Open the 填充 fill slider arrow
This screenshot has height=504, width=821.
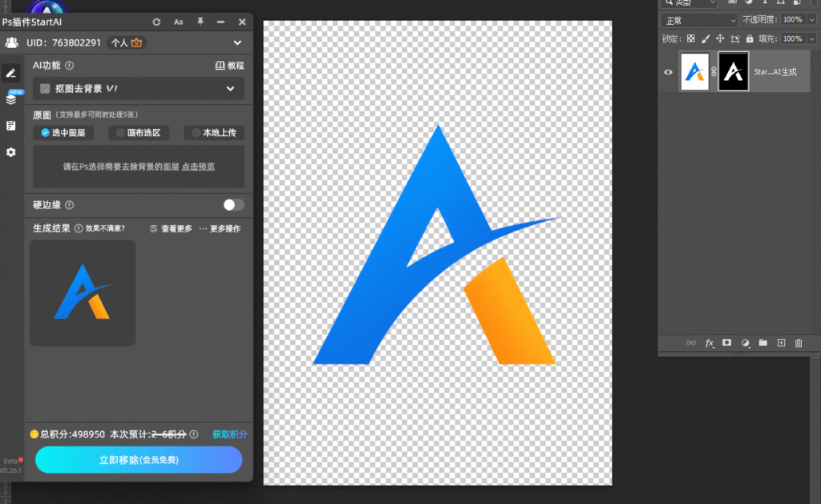(x=811, y=38)
